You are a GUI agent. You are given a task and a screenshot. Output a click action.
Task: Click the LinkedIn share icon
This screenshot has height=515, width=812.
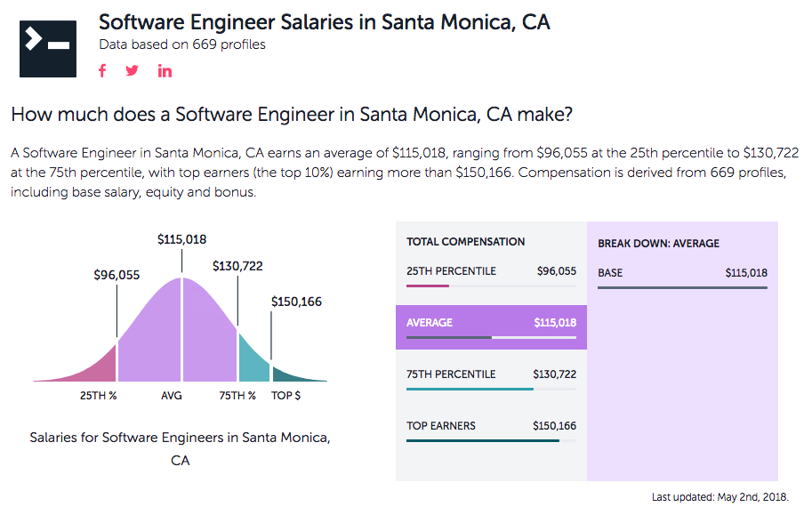[165, 71]
